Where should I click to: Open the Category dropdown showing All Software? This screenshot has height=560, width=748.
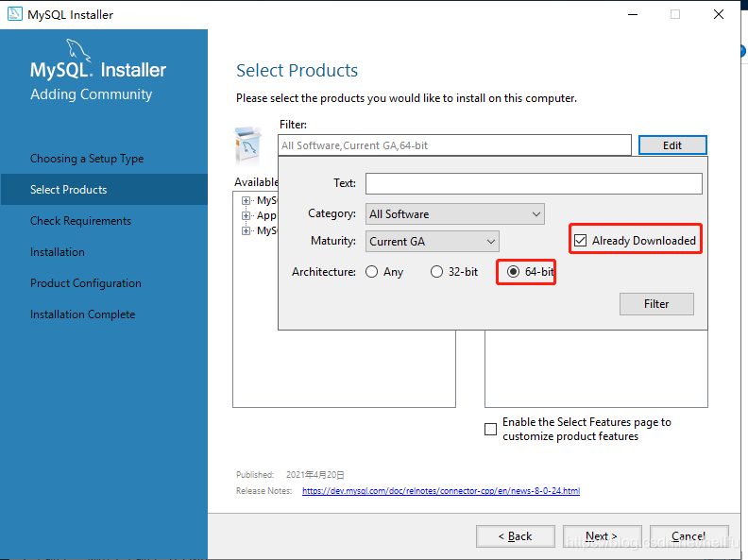click(454, 214)
